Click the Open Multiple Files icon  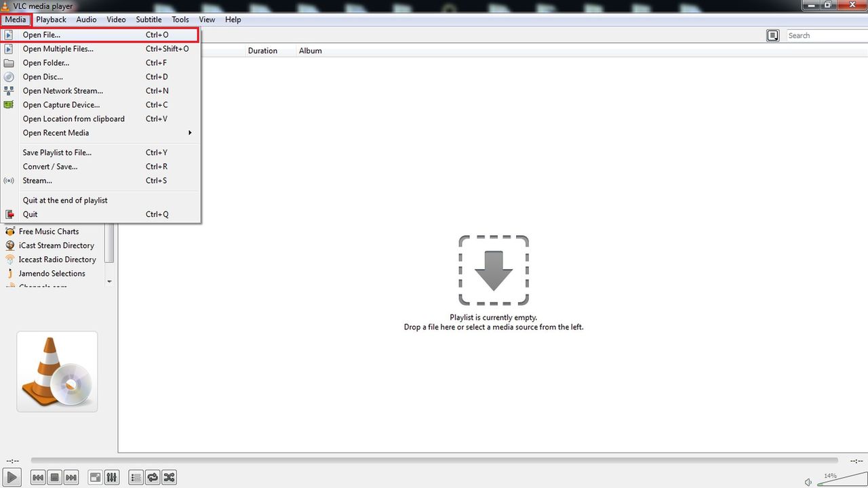[x=9, y=49]
